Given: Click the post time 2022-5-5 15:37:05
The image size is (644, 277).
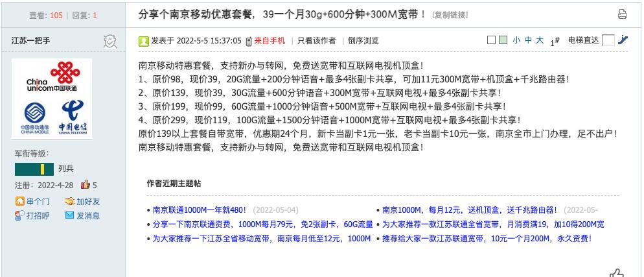Looking at the screenshot, I should (x=209, y=41).
